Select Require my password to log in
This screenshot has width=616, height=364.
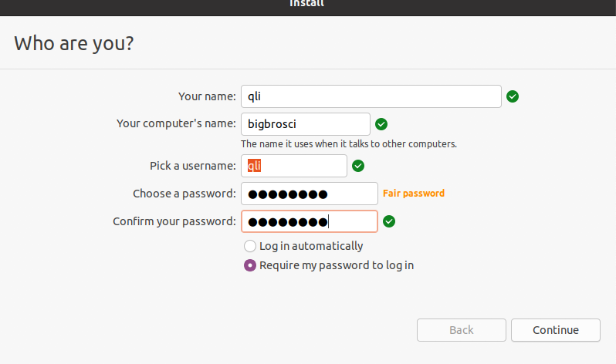[250, 265]
